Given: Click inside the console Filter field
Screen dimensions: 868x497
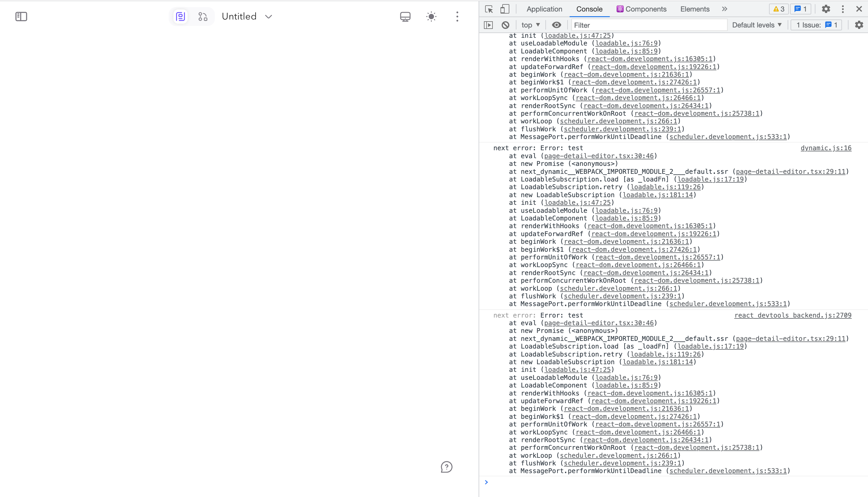Looking at the screenshot, I should [649, 25].
